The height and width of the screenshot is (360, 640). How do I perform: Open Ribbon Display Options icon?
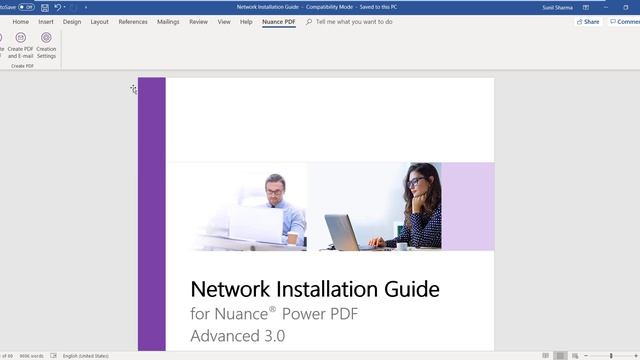point(586,7)
